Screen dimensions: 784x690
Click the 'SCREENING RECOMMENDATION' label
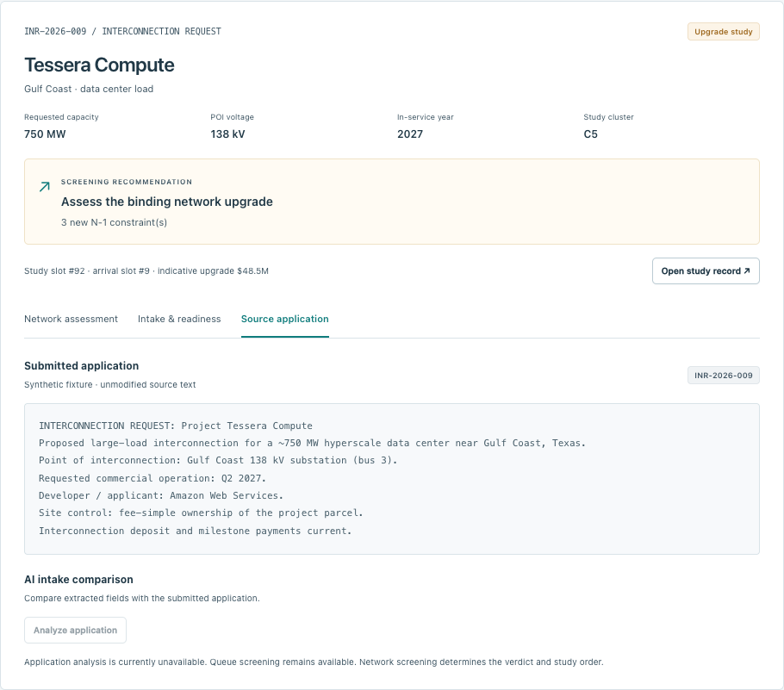[127, 182]
